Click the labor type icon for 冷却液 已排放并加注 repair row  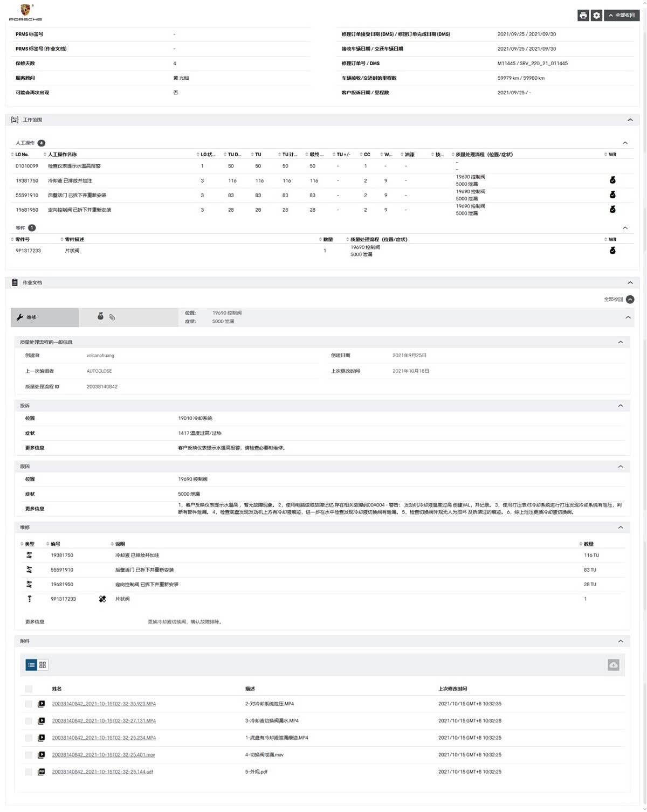tap(29, 555)
